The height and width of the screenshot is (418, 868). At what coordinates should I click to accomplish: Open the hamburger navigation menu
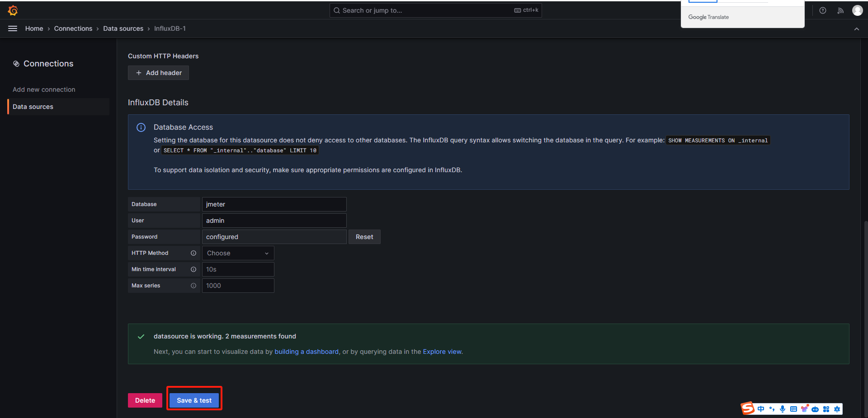(13, 28)
